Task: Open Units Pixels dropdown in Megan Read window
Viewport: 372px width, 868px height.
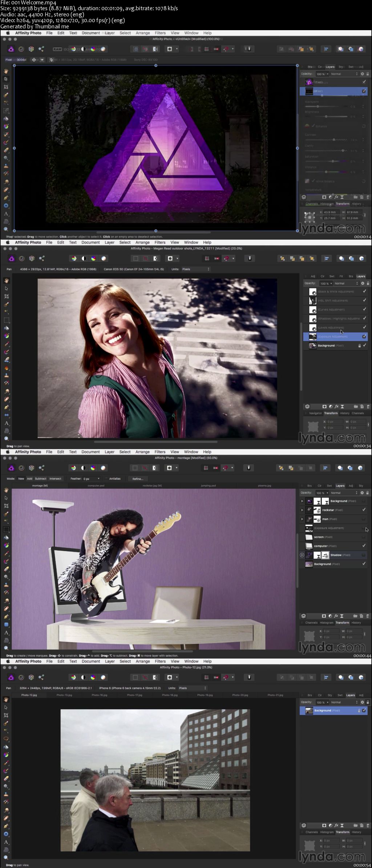Action: [x=195, y=269]
